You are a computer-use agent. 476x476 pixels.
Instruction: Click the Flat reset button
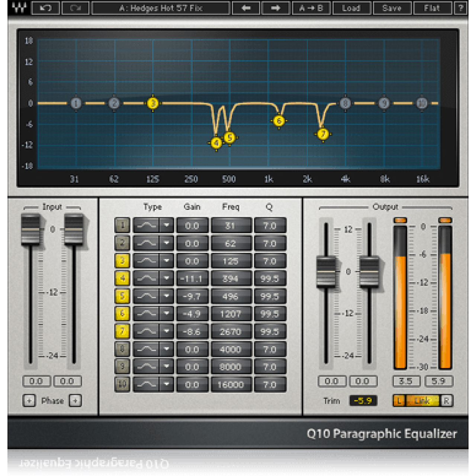432,8
